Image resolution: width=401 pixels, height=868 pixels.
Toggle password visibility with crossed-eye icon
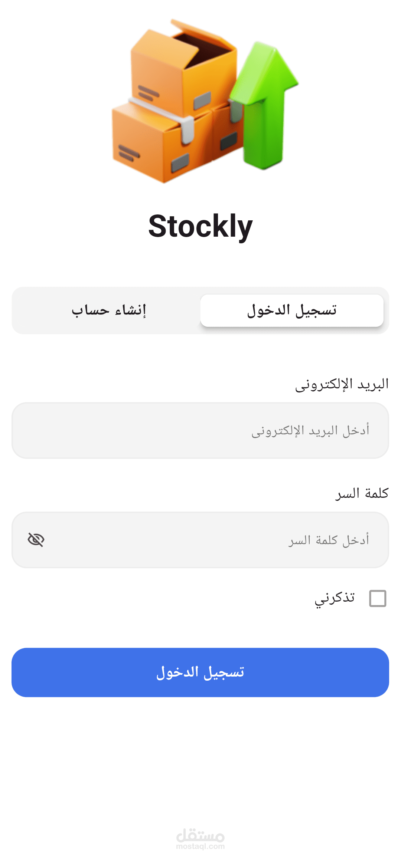pos(36,540)
